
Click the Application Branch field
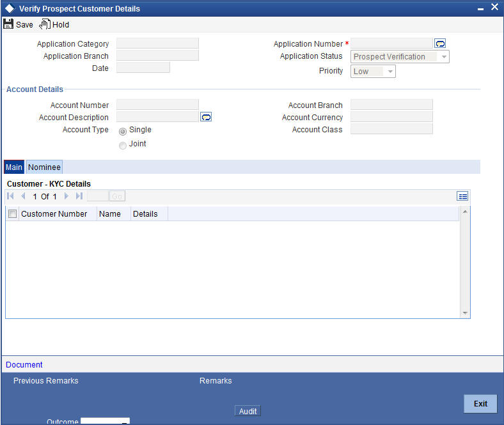pyautogui.click(x=157, y=56)
